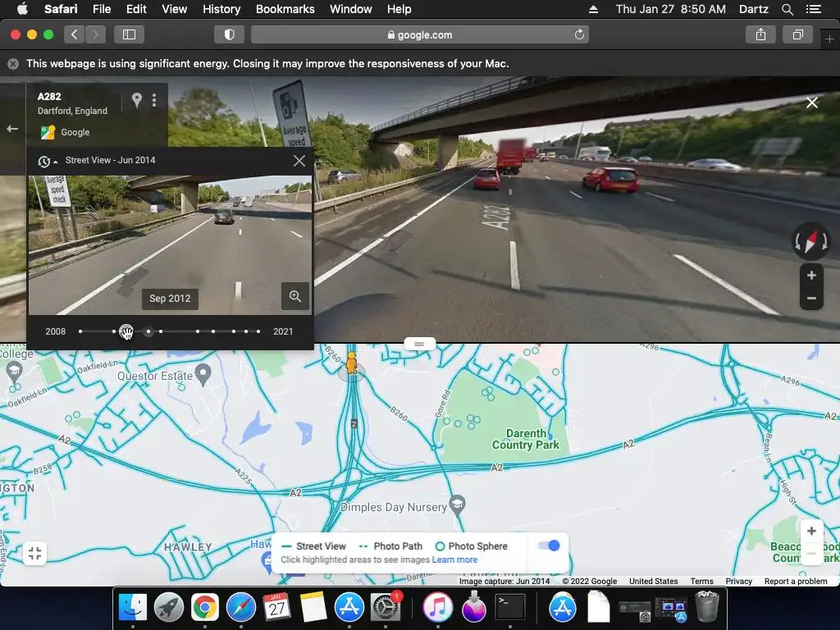Click the Sep 2012 preview thumbnail
Screen dimensions: 840x630
tap(171, 244)
